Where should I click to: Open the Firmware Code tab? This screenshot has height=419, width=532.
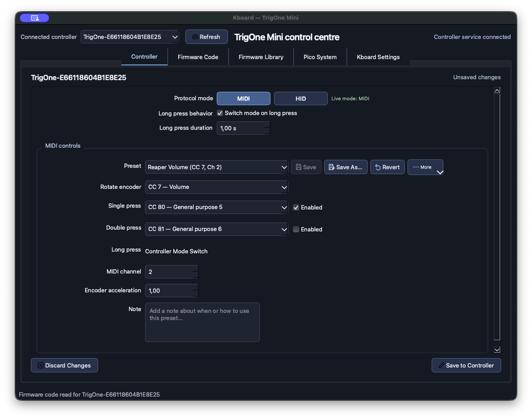coord(198,57)
